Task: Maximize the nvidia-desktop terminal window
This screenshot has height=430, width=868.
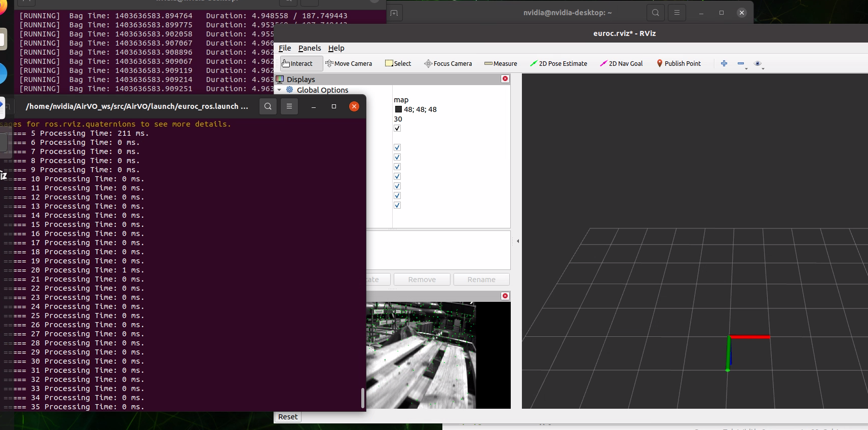Action: coord(722,13)
